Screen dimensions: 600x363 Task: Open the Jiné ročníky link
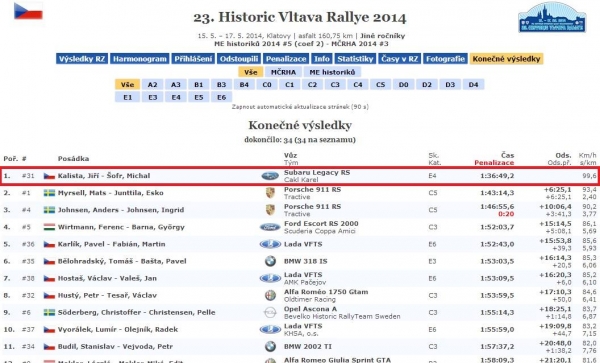coord(382,36)
